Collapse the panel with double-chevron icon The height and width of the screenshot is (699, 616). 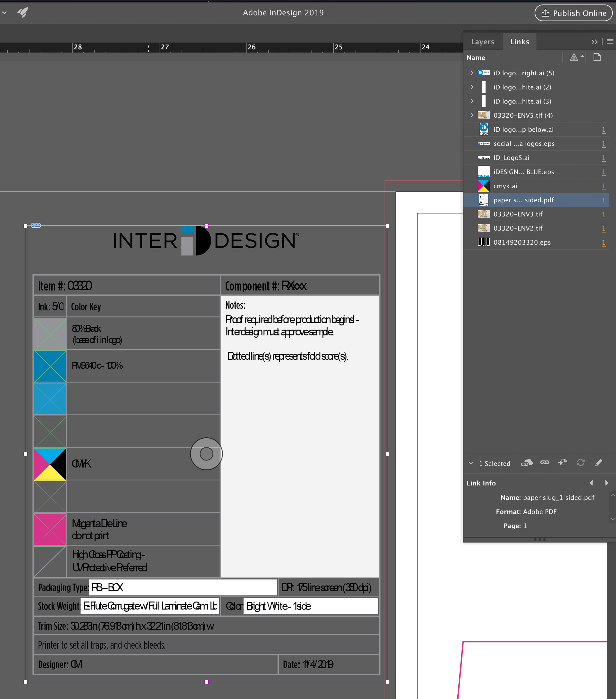click(x=594, y=41)
